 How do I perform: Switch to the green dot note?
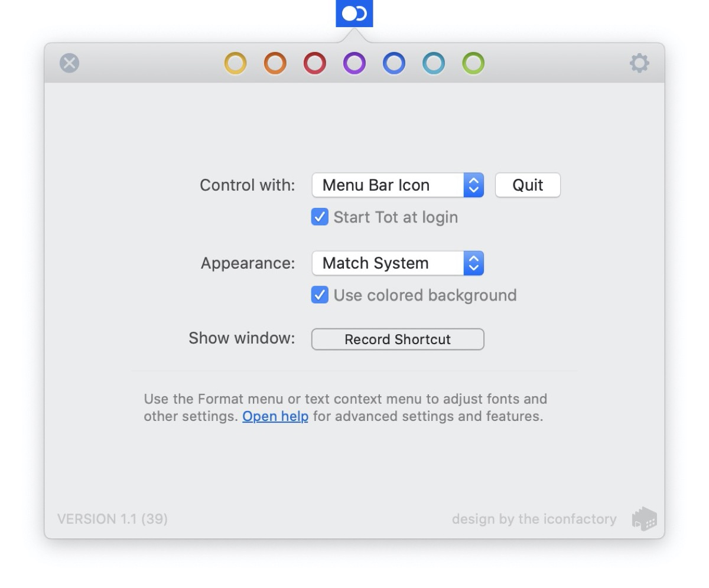coord(473,63)
